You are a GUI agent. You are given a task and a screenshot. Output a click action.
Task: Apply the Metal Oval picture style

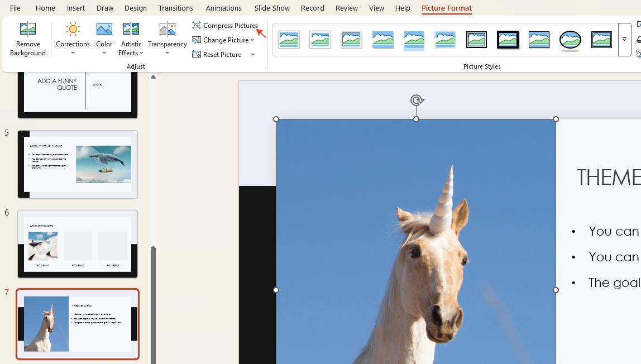click(x=570, y=39)
